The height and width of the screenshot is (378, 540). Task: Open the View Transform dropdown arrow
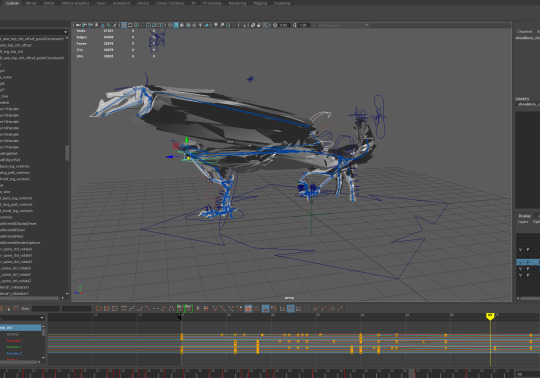tap(366, 25)
